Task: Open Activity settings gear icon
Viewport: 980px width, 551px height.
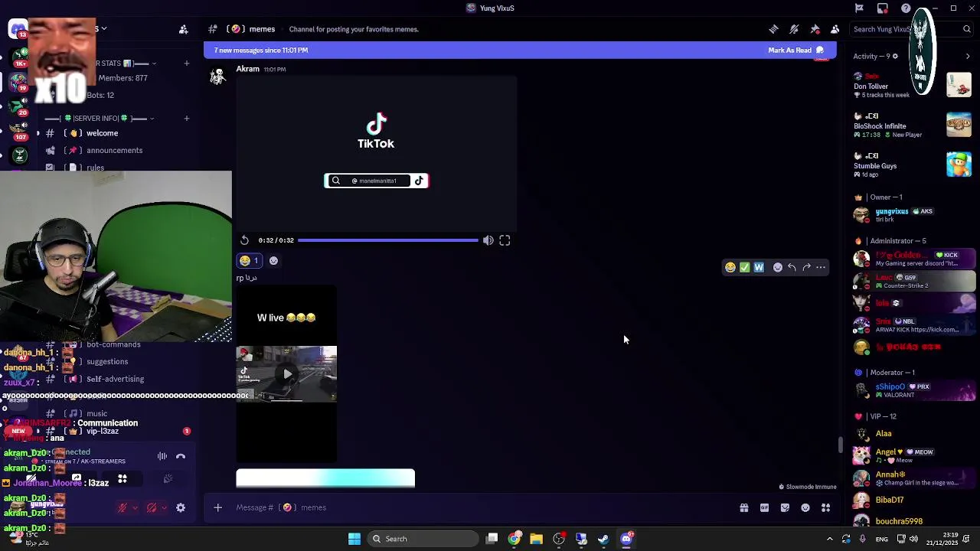Action: 894,56
